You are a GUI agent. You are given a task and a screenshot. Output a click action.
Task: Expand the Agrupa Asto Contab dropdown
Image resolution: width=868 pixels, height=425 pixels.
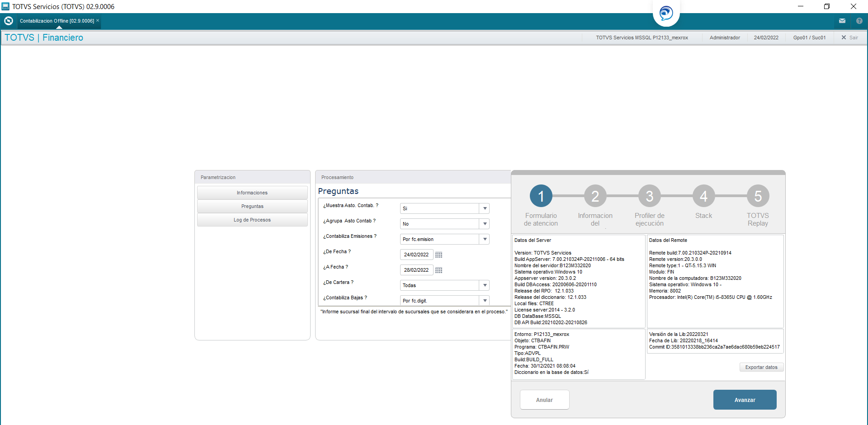click(485, 224)
